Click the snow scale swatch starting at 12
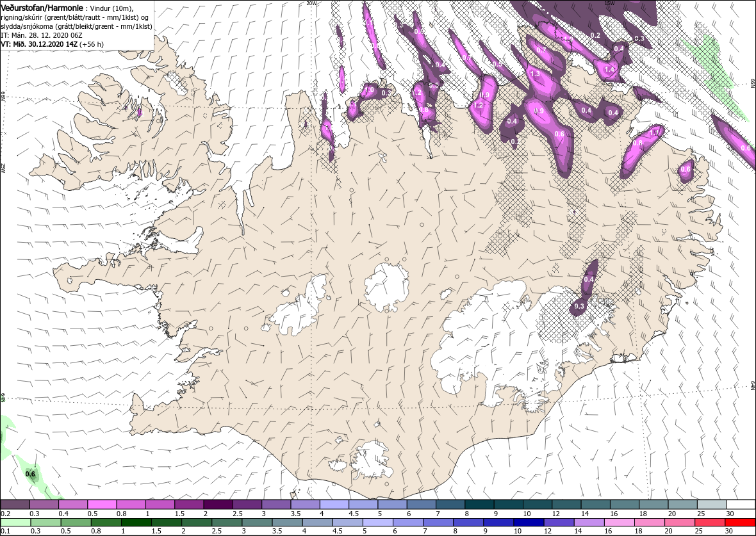Image resolution: width=756 pixels, height=536 pixels. click(x=566, y=505)
